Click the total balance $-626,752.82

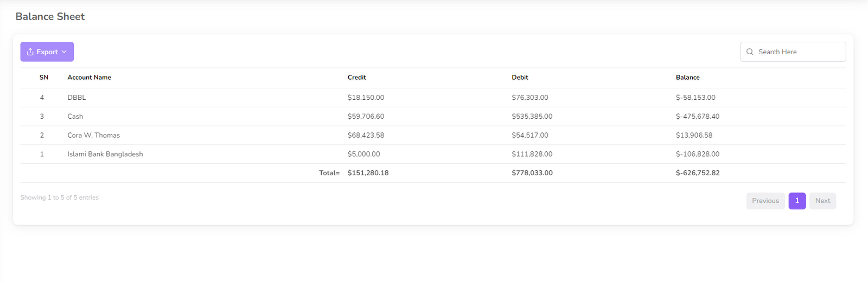click(698, 173)
